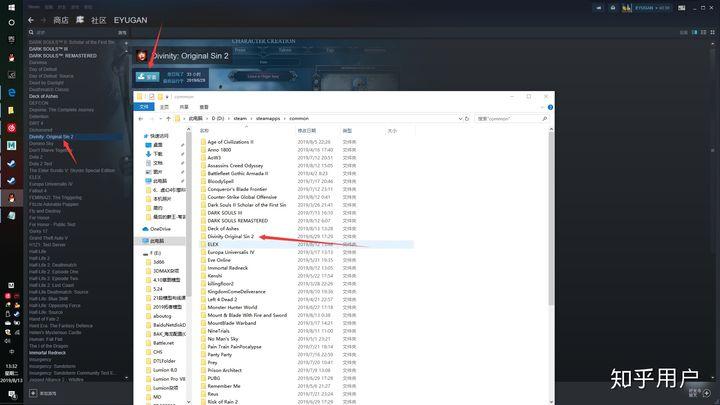Open the address bar history dropdown in Explorer
The width and height of the screenshot is (720, 405).
point(460,118)
